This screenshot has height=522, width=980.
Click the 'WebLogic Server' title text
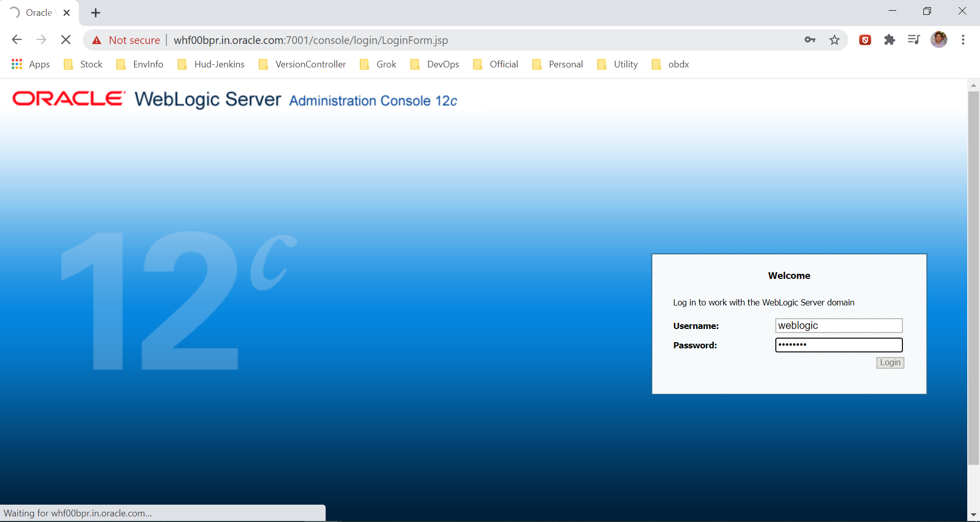click(x=208, y=99)
